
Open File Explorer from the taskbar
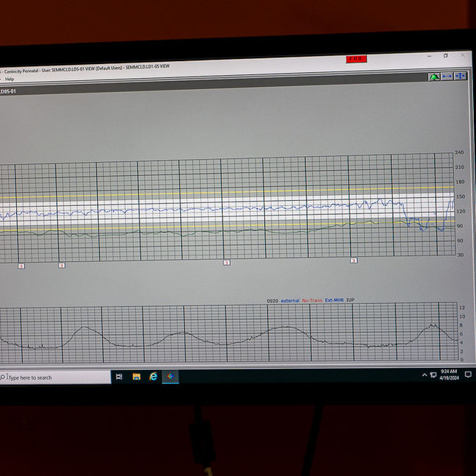(x=137, y=377)
